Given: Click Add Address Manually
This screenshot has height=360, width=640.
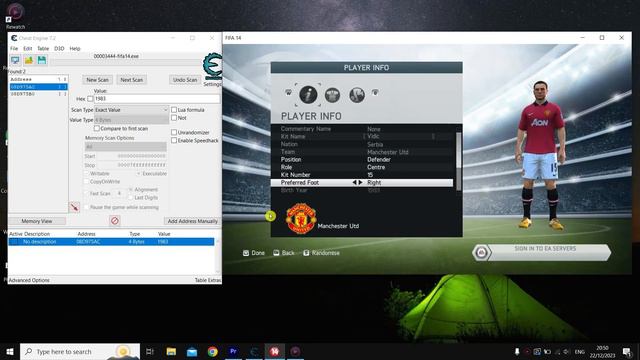Looking at the screenshot, I should tap(192, 221).
